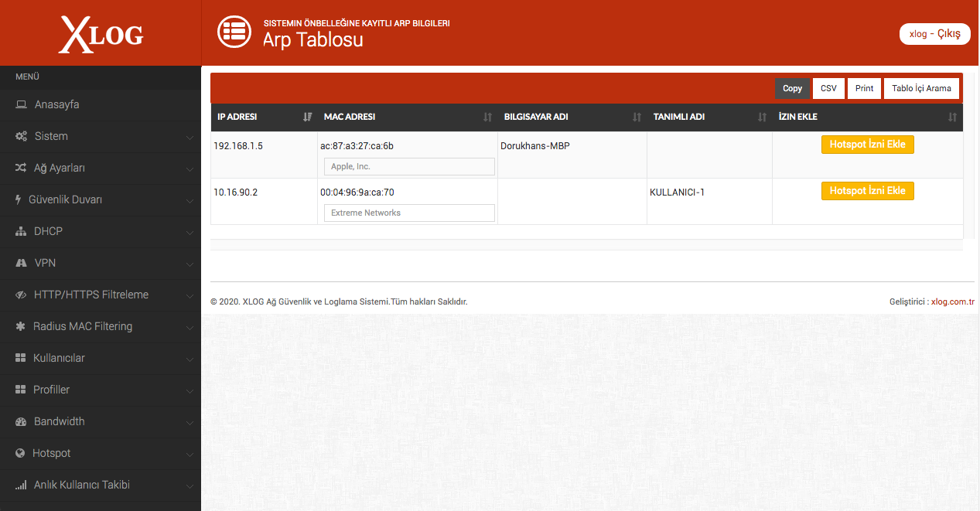Image resolution: width=980 pixels, height=511 pixels.
Task: Select KULLANICI-1 defined name cell
Action: point(709,201)
